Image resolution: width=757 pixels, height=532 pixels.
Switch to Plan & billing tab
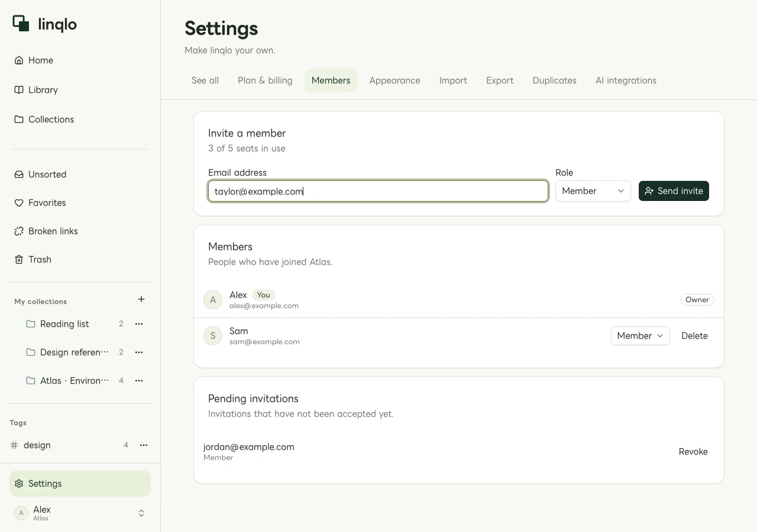[x=265, y=80]
